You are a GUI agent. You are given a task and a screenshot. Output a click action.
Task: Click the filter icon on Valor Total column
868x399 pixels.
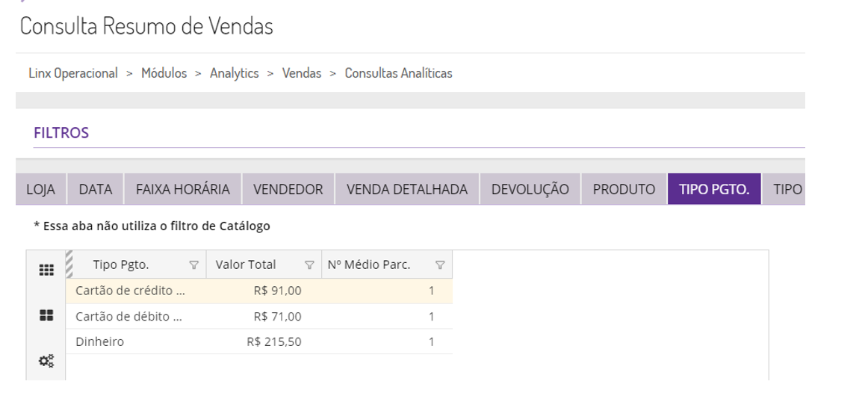309,265
